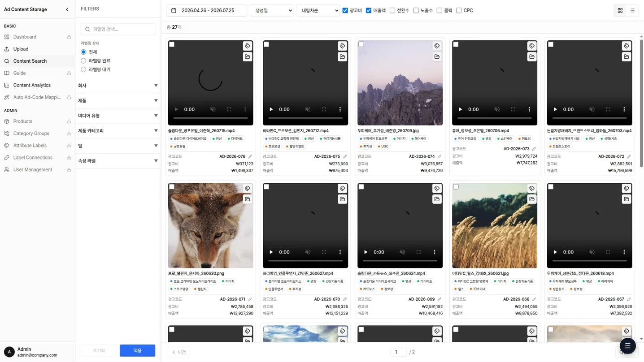Click folder icon on 비타민C_릴스_김태호 card
This screenshot has height=362, width=644.
click(x=532, y=199)
